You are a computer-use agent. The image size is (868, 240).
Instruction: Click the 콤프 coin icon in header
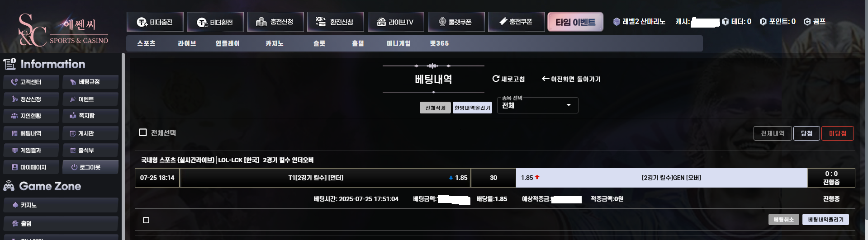[807, 22]
